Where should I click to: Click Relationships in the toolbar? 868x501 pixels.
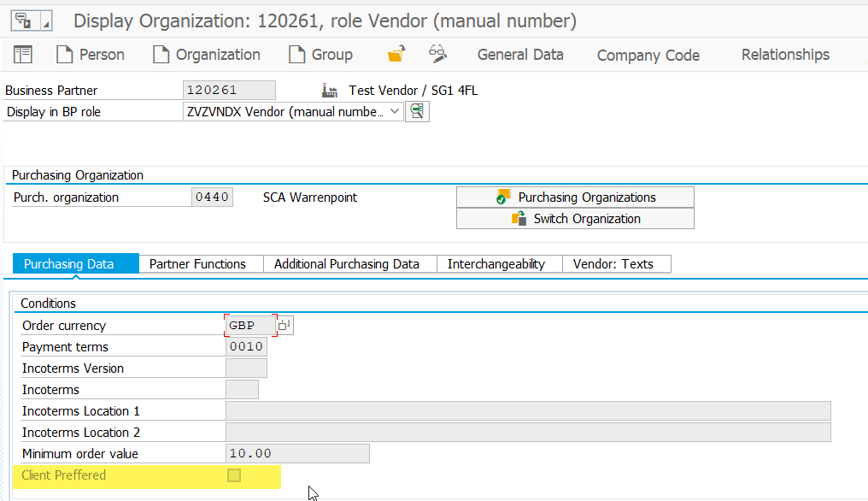pos(784,54)
